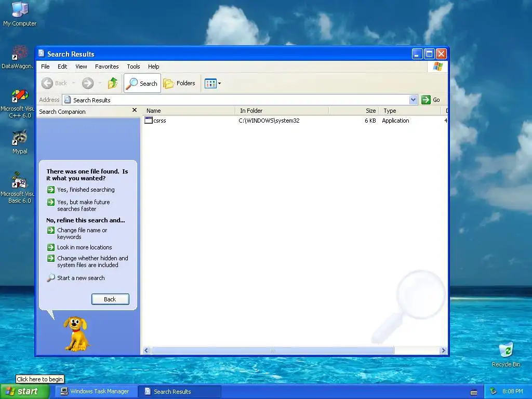
Task: Sort results by Name column
Action: pyautogui.click(x=189, y=111)
